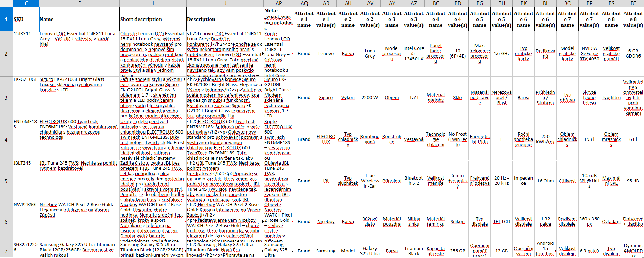
Task: Select the Samsung brand value cell
Action: (x=326, y=251)
